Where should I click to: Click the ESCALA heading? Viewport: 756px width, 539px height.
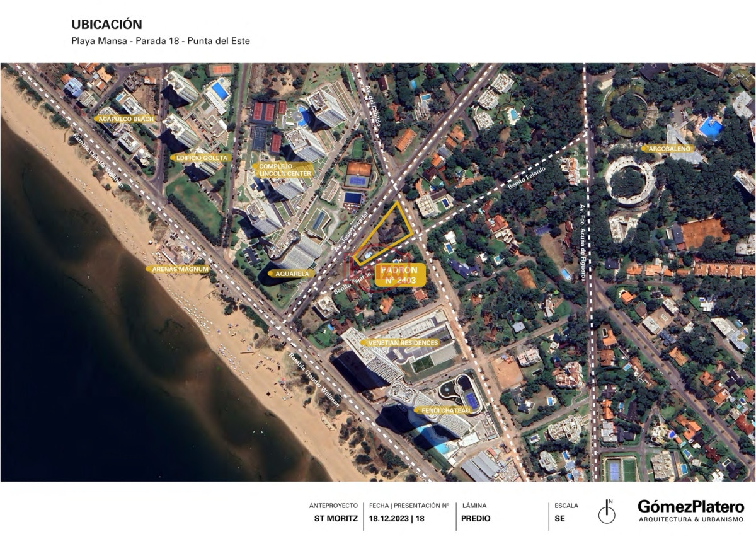pos(566,506)
